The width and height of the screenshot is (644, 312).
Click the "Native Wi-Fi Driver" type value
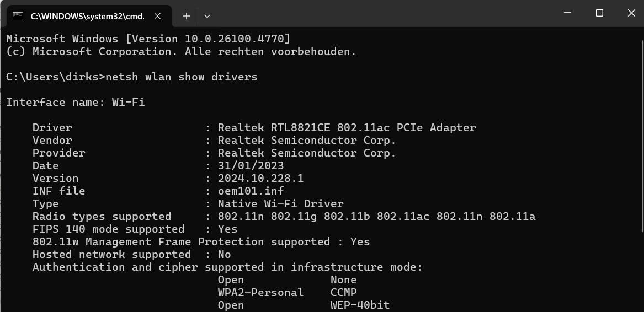(x=280, y=204)
